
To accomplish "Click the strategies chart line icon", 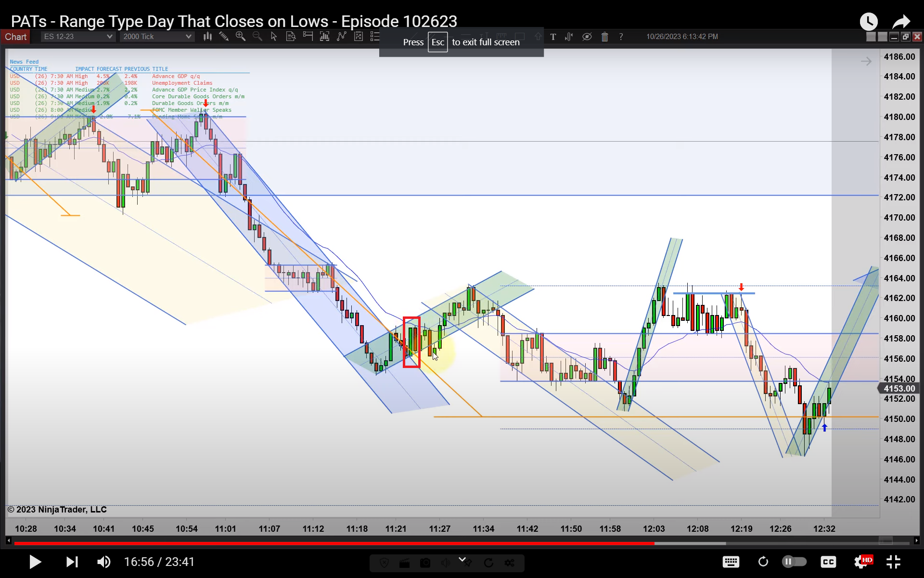I will (342, 37).
